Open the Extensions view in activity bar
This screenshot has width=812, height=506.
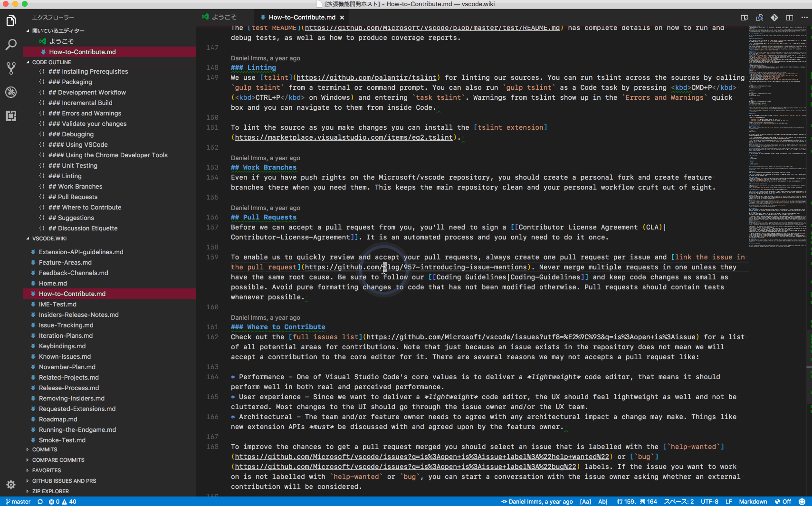click(x=11, y=116)
